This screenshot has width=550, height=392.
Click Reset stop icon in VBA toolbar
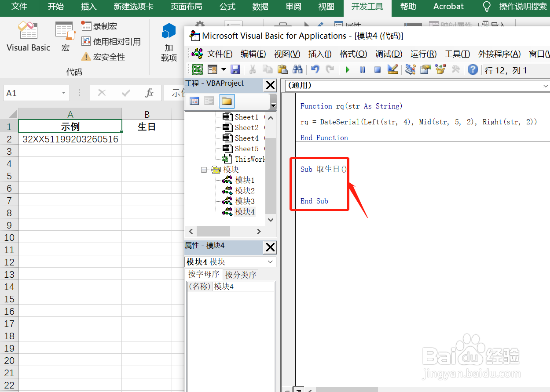pyautogui.click(x=378, y=69)
